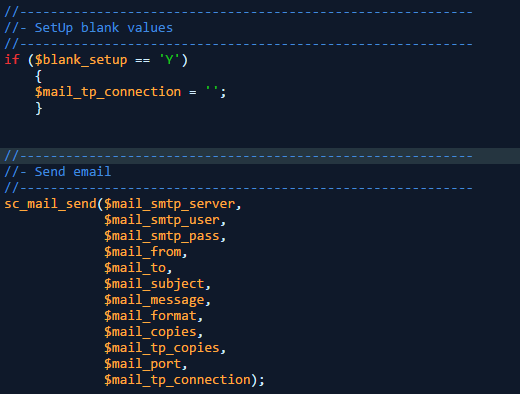This screenshot has height=394, width=520.
Task: Click the $mail_copies argument
Action: 150,332
